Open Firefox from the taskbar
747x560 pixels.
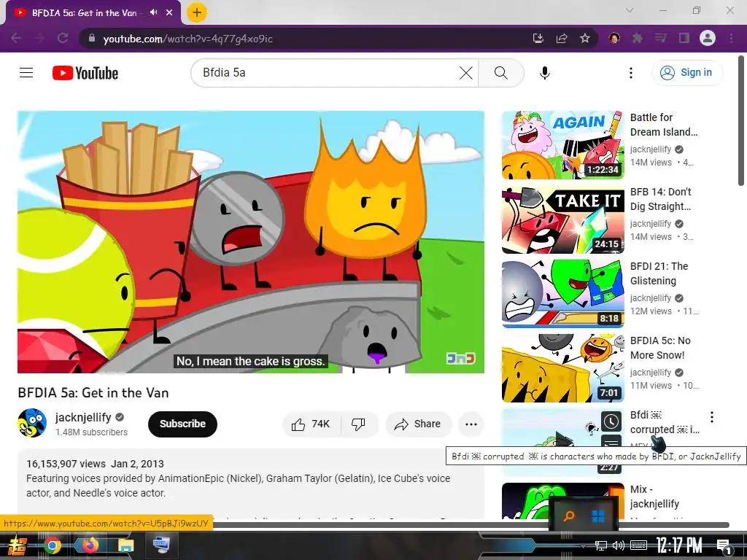(x=89, y=545)
